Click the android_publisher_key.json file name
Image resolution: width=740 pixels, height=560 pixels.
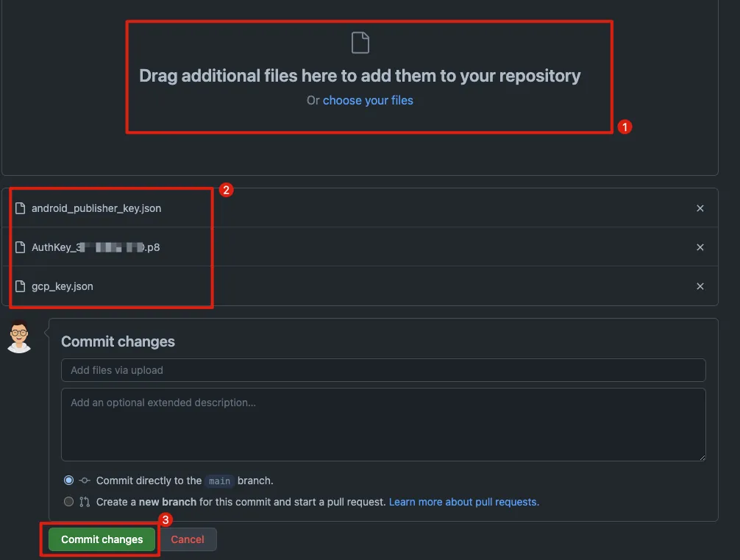(x=96, y=208)
